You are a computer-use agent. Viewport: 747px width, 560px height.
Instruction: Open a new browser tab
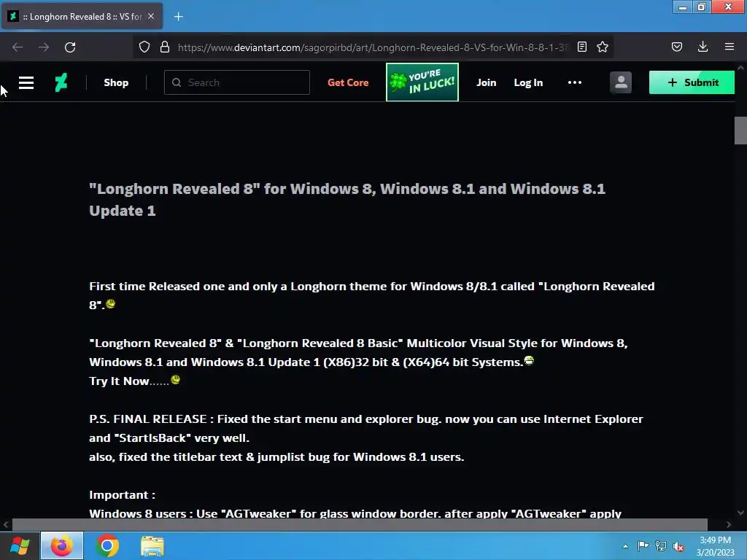click(179, 17)
